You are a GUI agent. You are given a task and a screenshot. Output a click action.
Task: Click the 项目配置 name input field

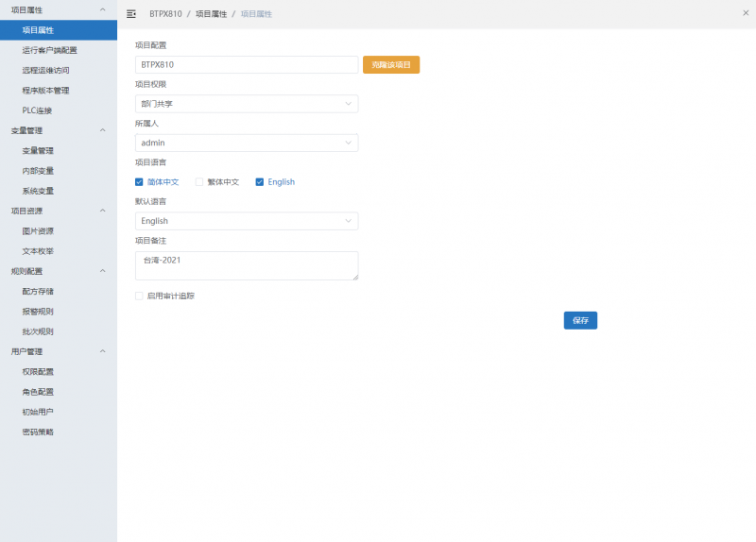[247, 64]
